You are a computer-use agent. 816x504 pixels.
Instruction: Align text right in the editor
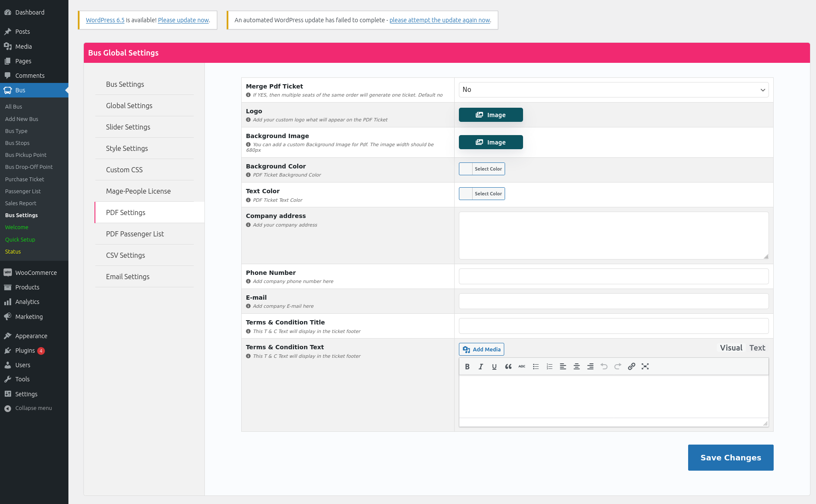(590, 366)
